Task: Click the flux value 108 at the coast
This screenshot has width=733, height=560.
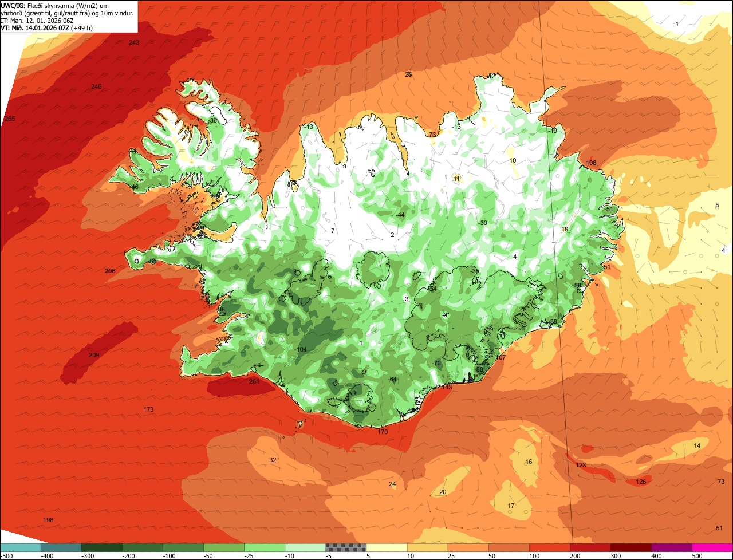Action: pos(591,163)
